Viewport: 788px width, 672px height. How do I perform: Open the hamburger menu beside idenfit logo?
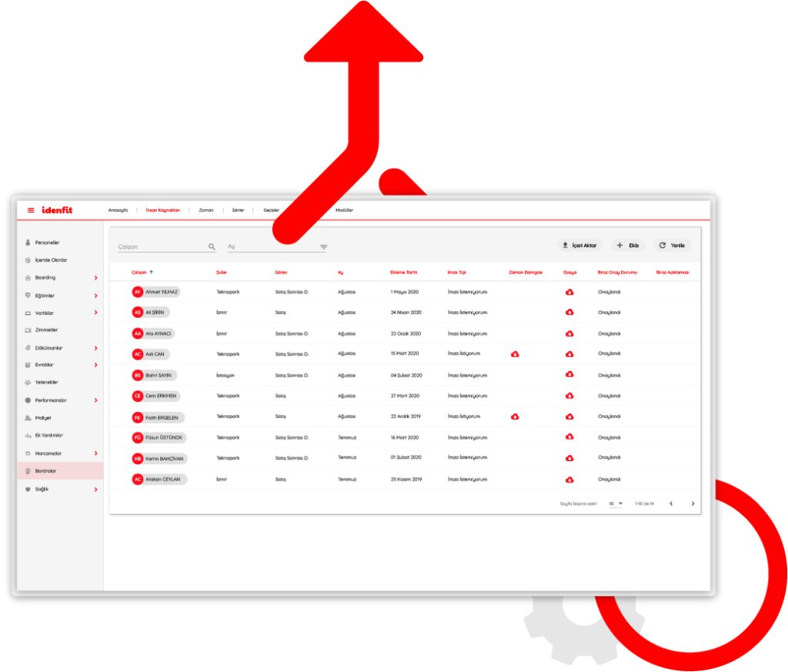click(31, 210)
